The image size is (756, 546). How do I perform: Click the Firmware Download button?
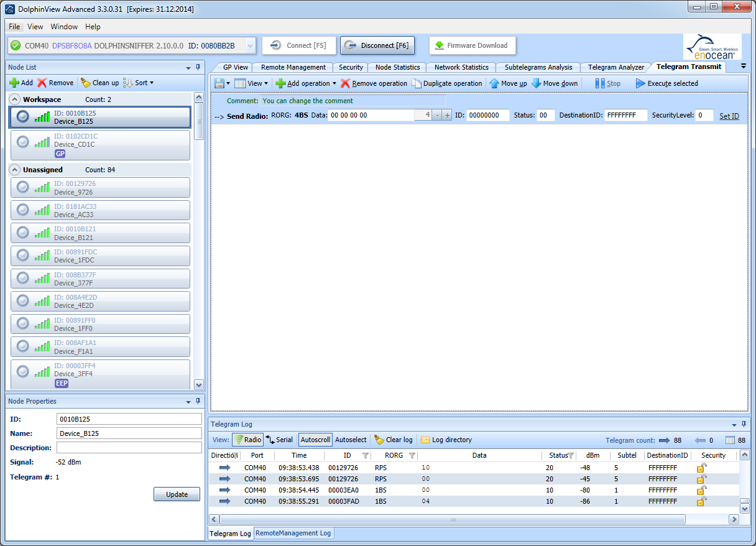click(472, 45)
